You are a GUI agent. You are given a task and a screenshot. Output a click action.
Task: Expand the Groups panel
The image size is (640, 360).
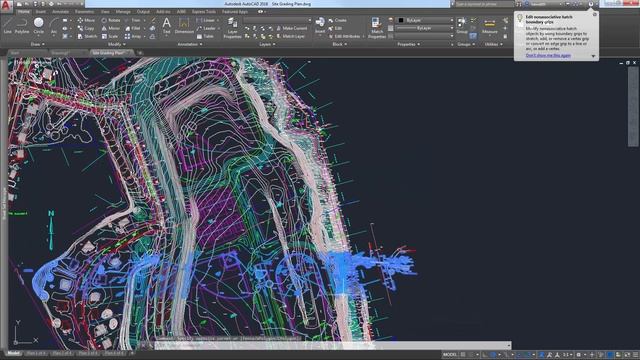(465, 44)
